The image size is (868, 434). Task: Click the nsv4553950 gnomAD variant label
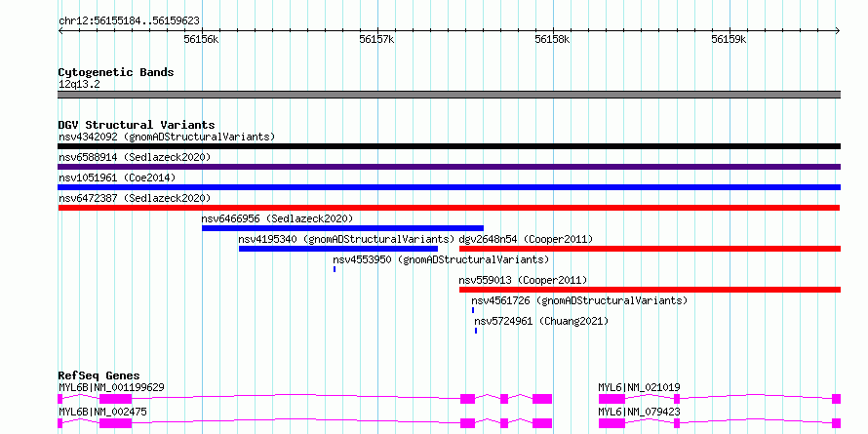[x=441, y=259]
